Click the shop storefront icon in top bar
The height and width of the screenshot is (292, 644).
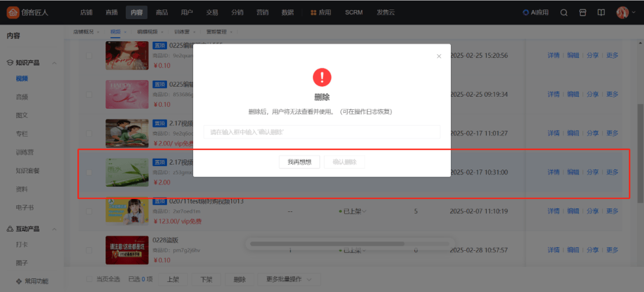pos(583,13)
